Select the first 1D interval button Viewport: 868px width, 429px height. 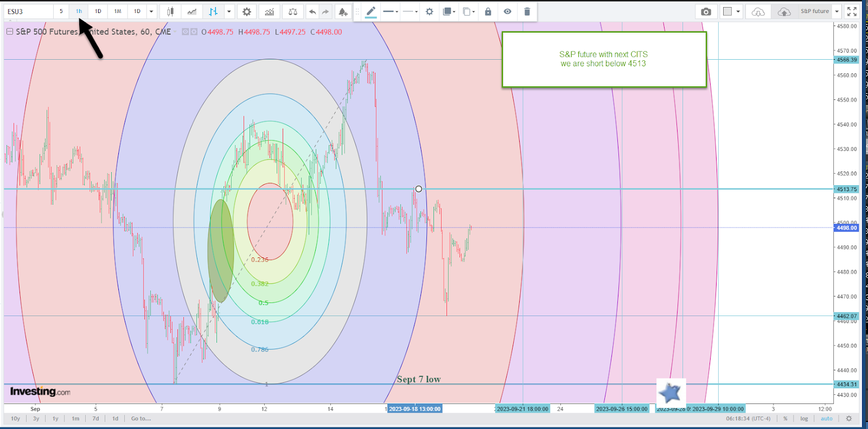tap(98, 11)
